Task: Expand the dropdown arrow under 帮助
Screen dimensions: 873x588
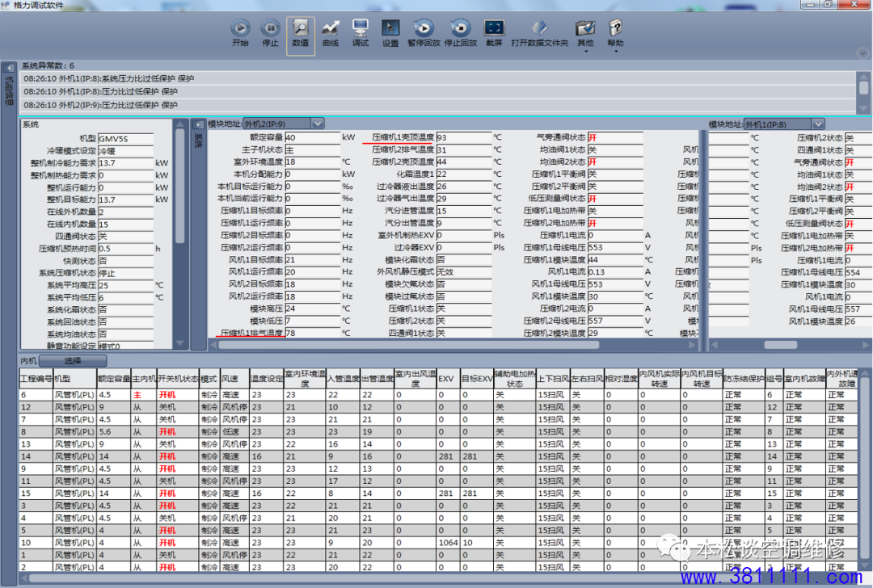Action: pos(616,51)
